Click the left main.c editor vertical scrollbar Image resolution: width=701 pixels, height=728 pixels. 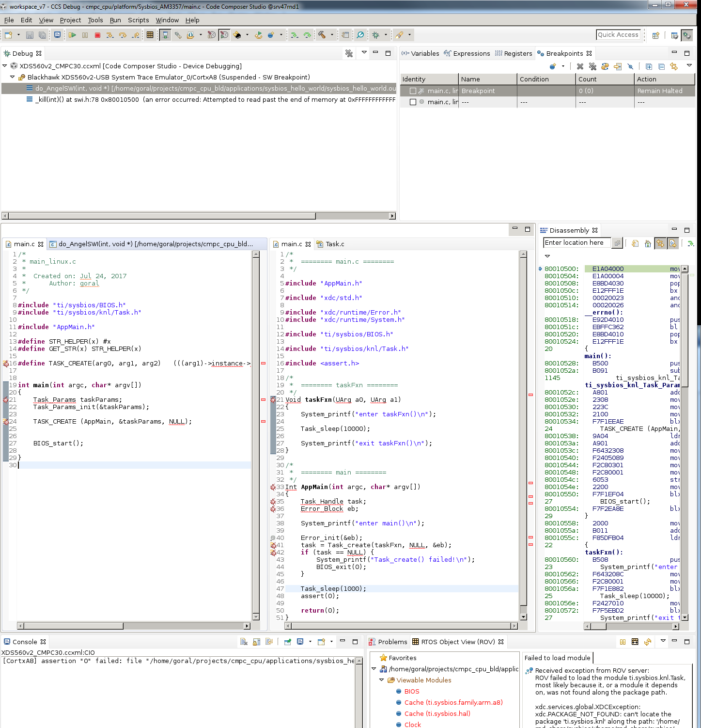pyautogui.click(x=256, y=436)
